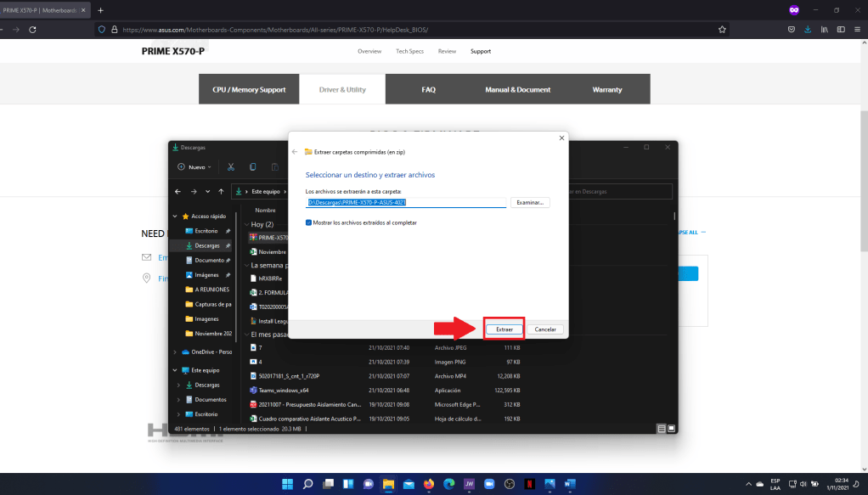Click the Cut scissors icon in Explorer
The height and width of the screenshot is (495, 868).
click(231, 167)
